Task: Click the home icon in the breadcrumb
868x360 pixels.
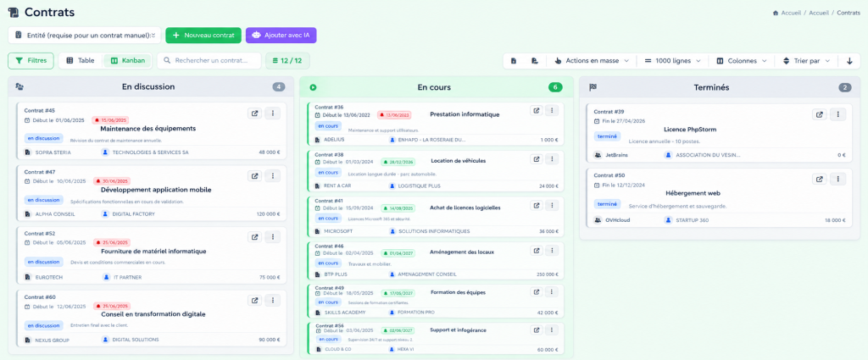Action: pos(776,13)
